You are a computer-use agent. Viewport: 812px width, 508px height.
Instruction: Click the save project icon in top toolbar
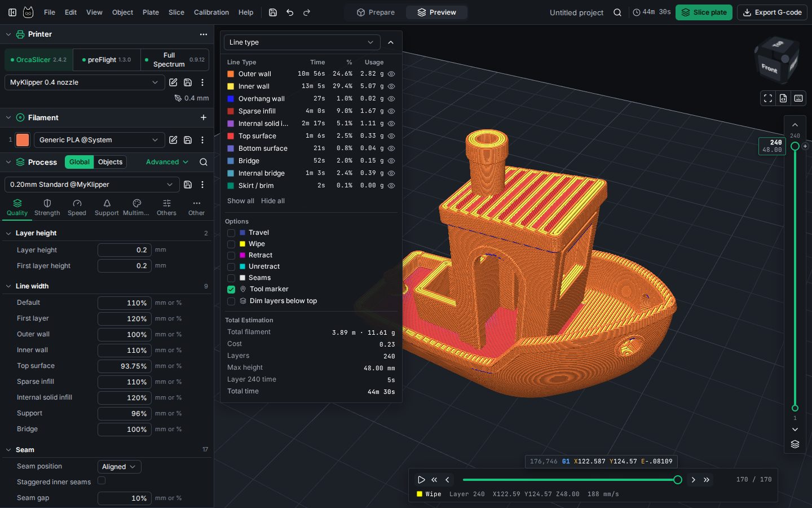273,12
